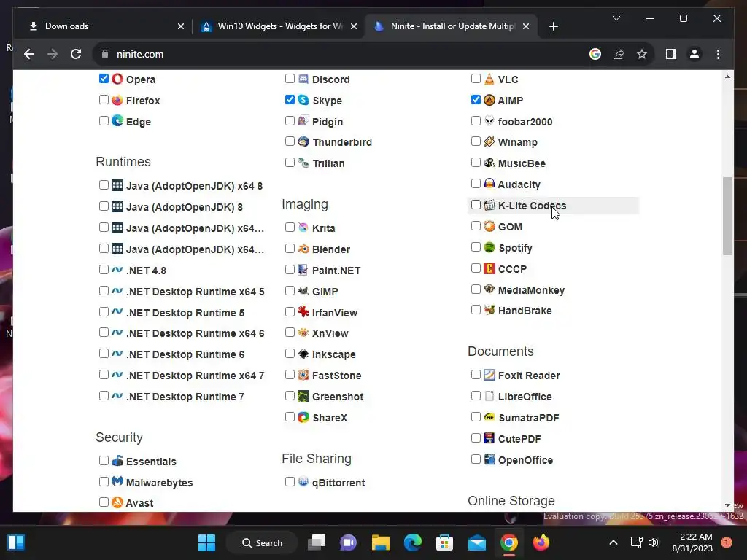Click the GIMP icon
747x560 pixels.
click(303, 290)
